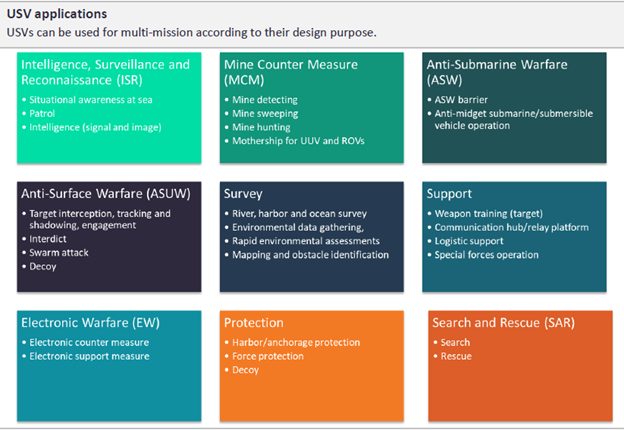This screenshot has width=624, height=430.
Task: Click 'Anti-midget submarine/submersible vehicle operation' bullet
Action: coord(514,119)
